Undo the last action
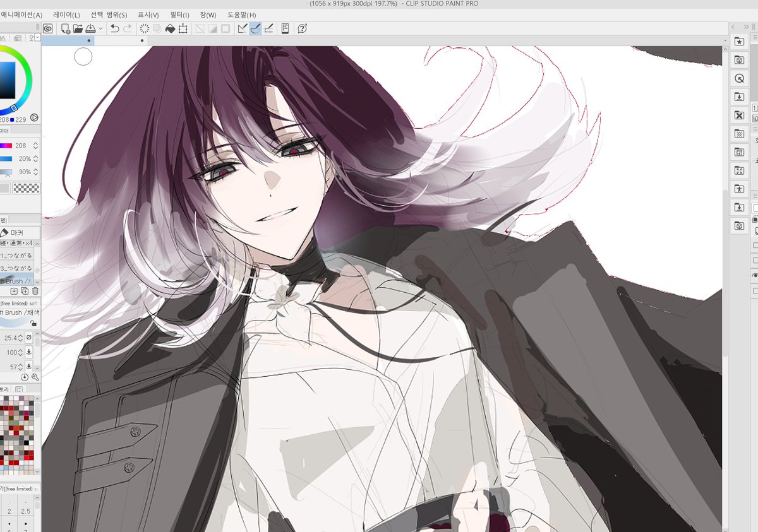Image resolution: width=758 pixels, height=532 pixels. (x=114, y=28)
